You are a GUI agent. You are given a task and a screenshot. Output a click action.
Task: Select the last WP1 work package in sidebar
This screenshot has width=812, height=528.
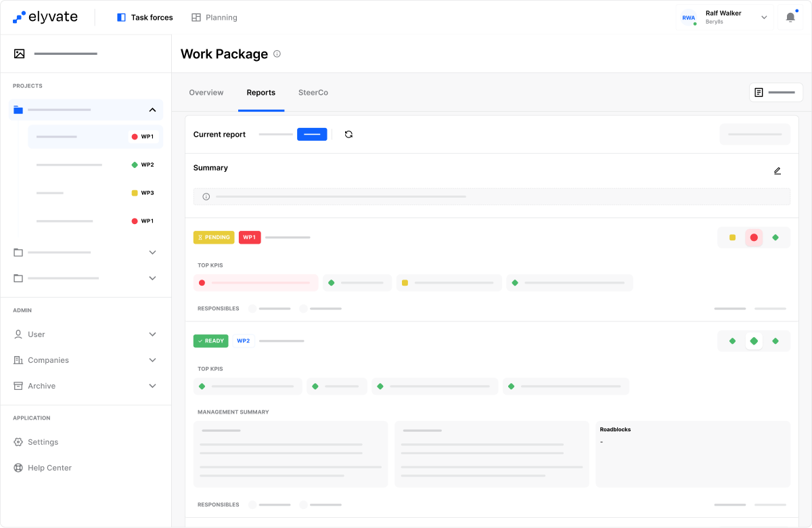(x=95, y=221)
